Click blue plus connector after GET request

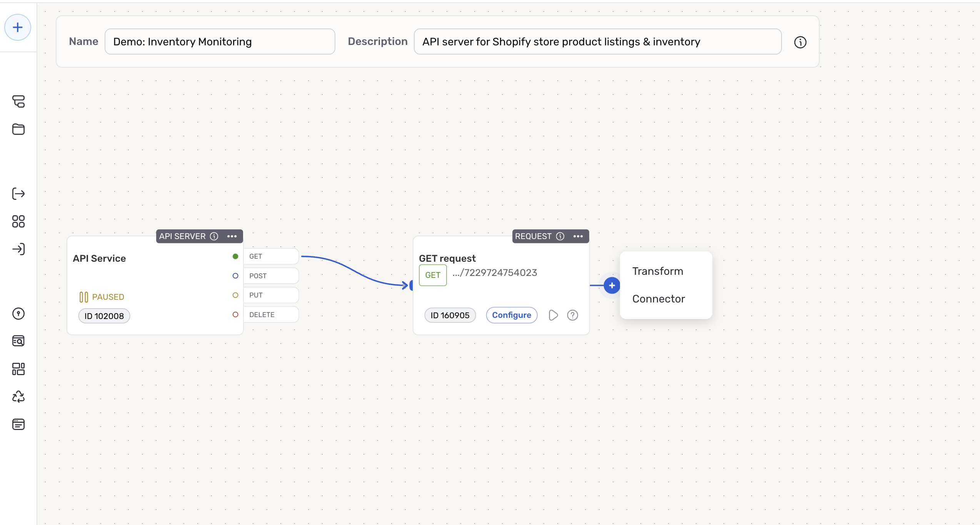click(612, 286)
